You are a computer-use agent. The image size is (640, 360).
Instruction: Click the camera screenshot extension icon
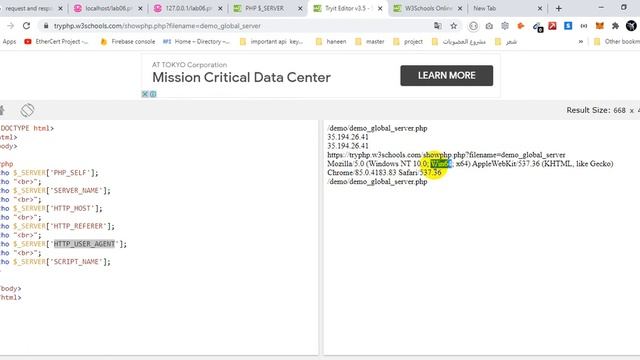coord(489,26)
